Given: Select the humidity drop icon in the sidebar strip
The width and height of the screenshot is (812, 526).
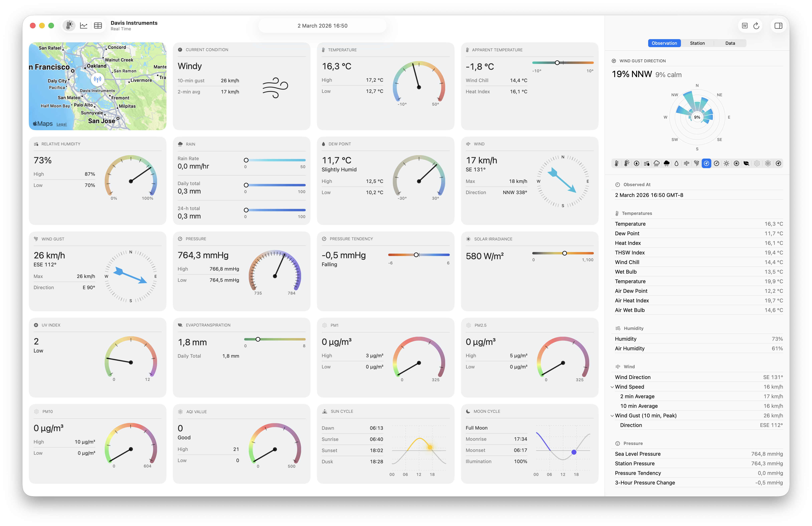Looking at the screenshot, I should coord(677,163).
